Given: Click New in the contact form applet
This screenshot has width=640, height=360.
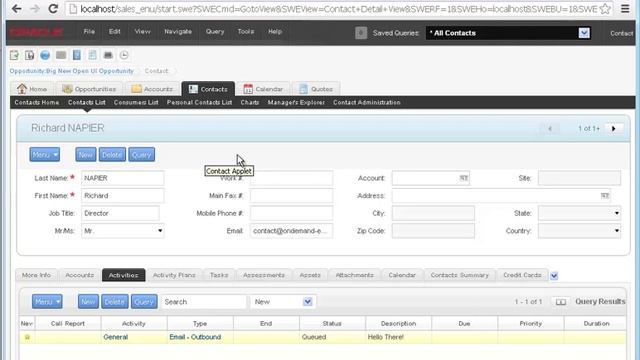Looking at the screenshot, I should pyautogui.click(x=86, y=155).
